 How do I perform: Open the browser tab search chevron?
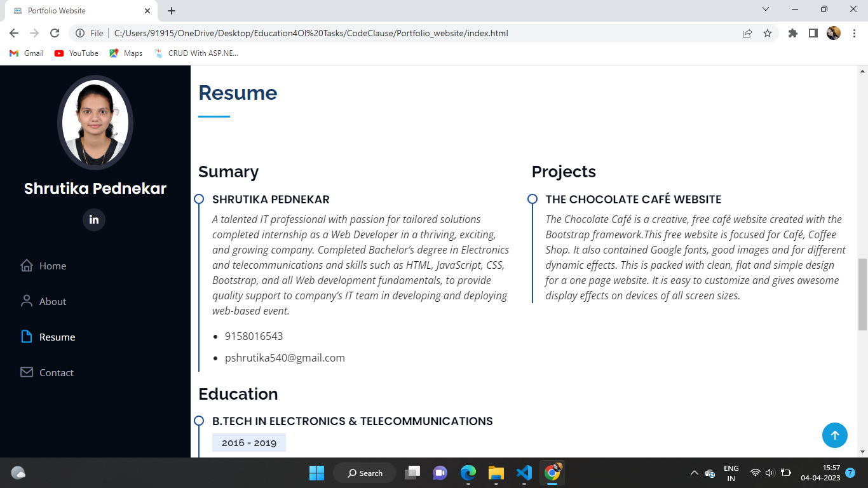765,10
